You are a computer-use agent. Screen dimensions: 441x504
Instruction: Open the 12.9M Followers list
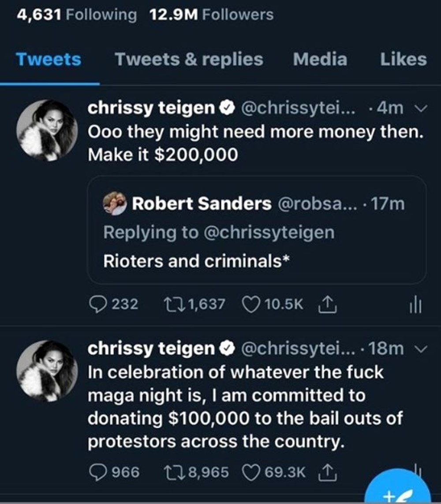(x=211, y=15)
